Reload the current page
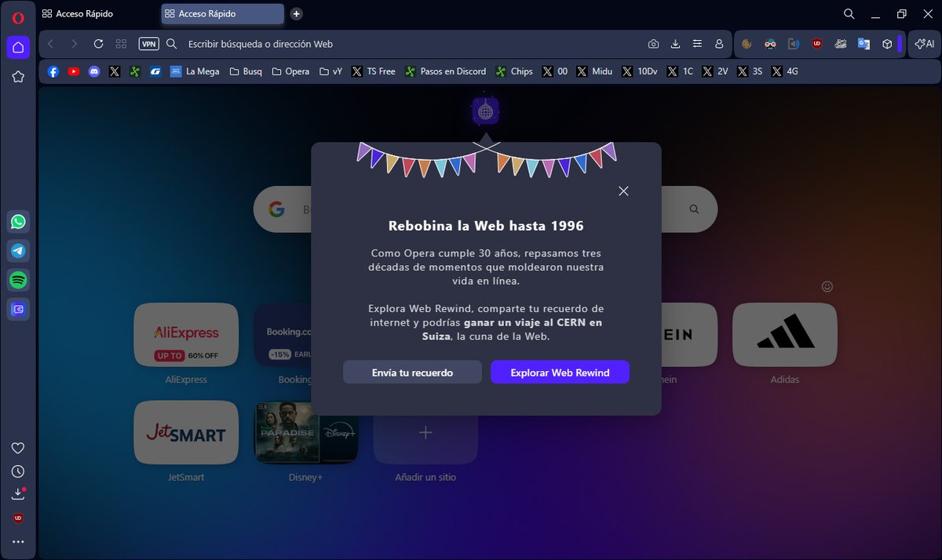The height and width of the screenshot is (560, 942). (x=98, y=44)
